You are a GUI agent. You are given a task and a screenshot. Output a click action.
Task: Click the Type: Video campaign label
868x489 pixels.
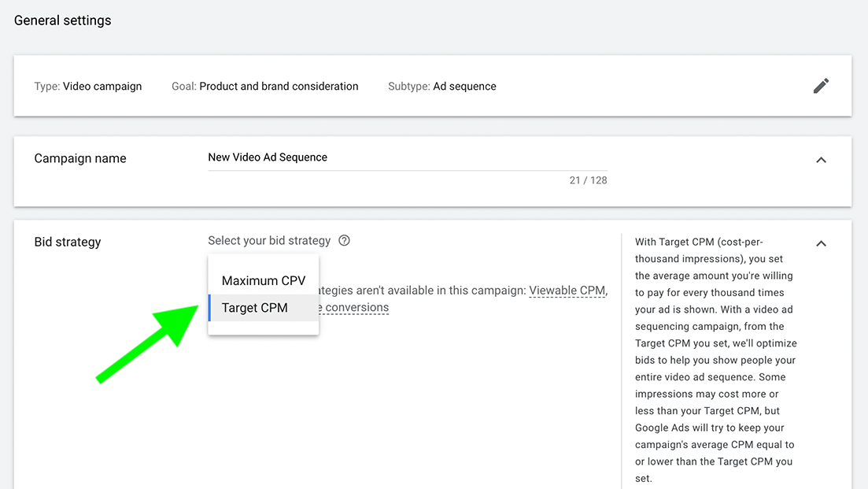point(88,87)
